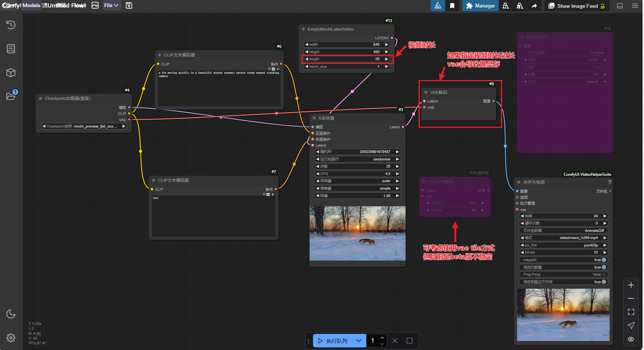Click Show Image Feed button
This screenshot has width=644, height=350.
click(x=577, y=6)
